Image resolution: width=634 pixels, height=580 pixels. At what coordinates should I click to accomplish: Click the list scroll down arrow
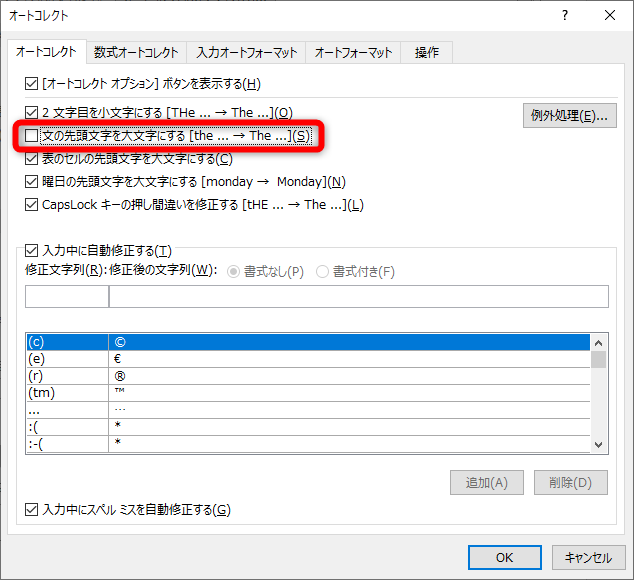[x=598, y=445]
